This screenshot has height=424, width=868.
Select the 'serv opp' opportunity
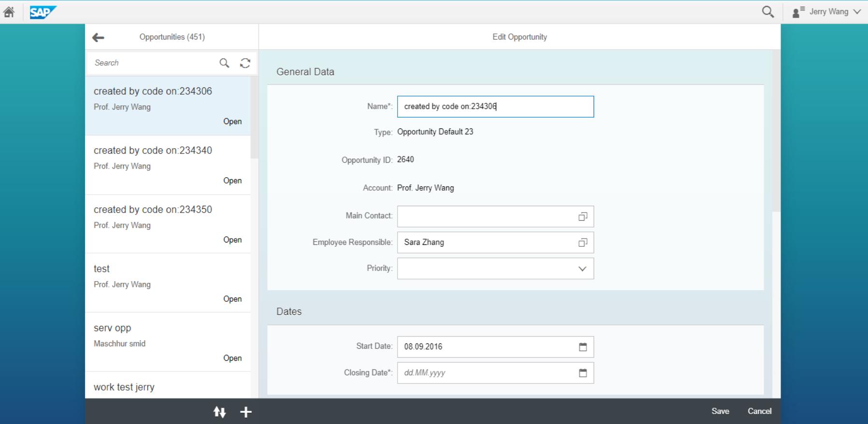(168, 342)
